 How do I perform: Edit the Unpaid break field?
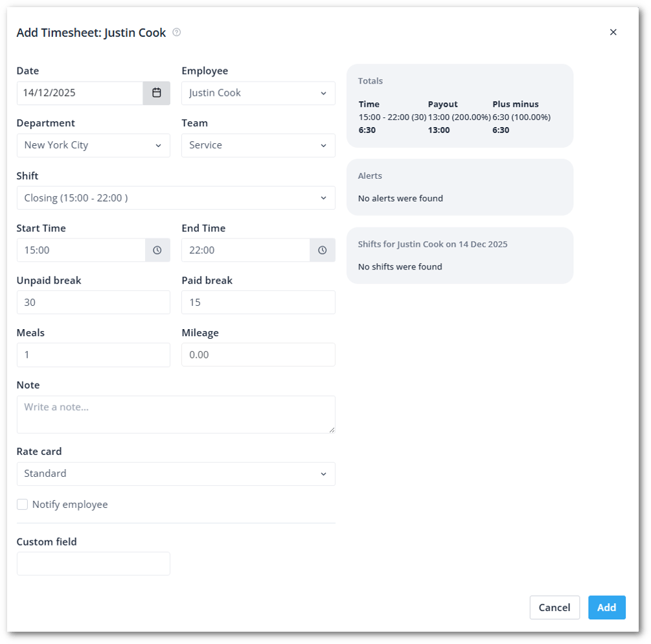pyautogui.click(x=93, y=303)
